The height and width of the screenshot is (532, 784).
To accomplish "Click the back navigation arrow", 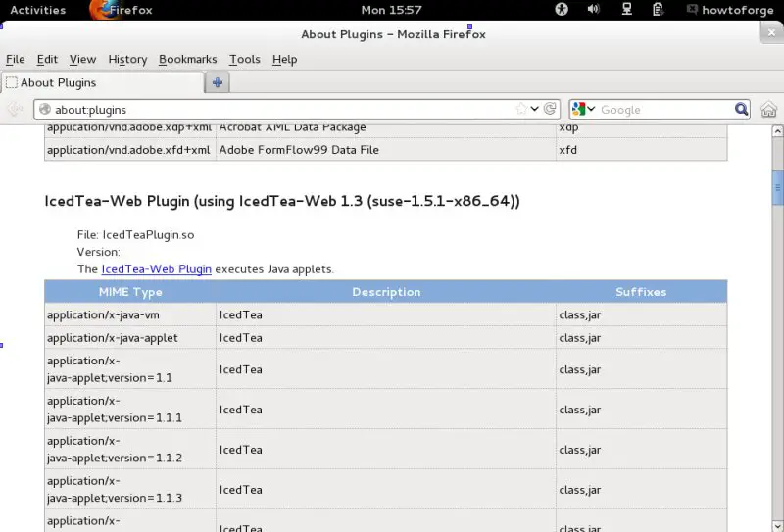I will coord(15,109).
